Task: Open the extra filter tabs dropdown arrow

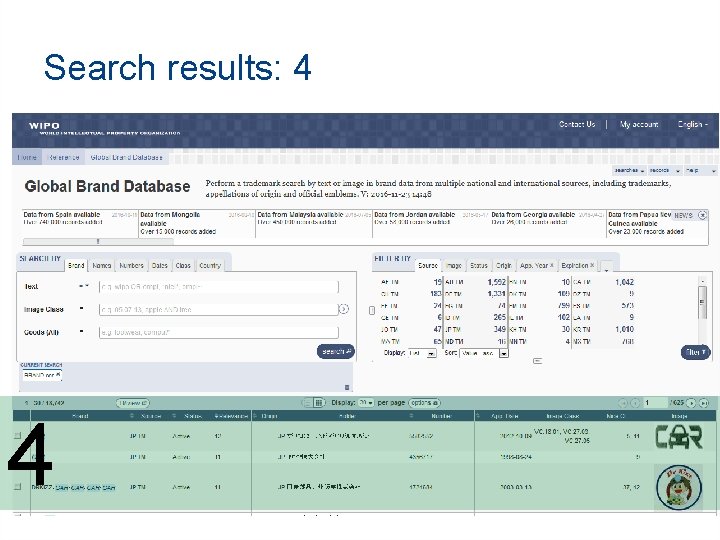Action: (x=606, y=267)
